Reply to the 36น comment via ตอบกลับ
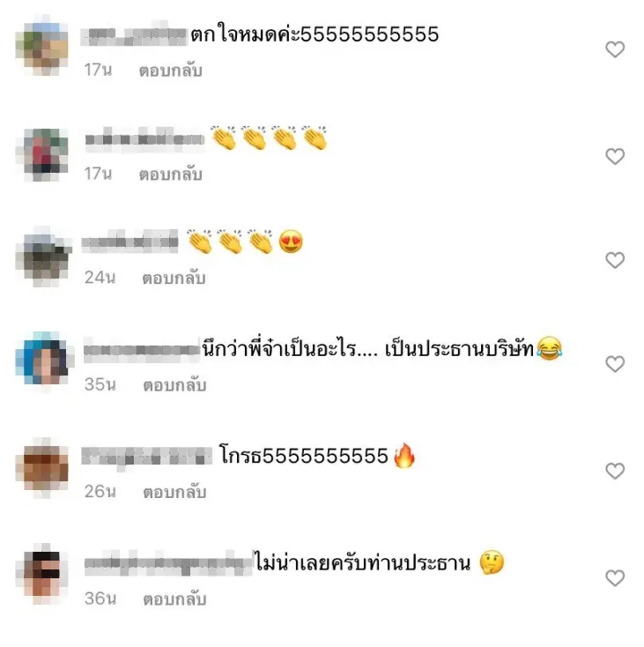Image resolution: width=644 pixels, height=647 pixels. pyautogui.click(x=174, y=599)
